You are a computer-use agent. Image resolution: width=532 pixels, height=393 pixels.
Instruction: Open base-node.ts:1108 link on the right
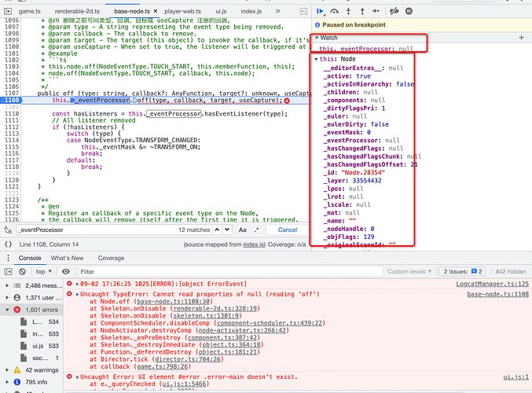(x=497, y=294)
